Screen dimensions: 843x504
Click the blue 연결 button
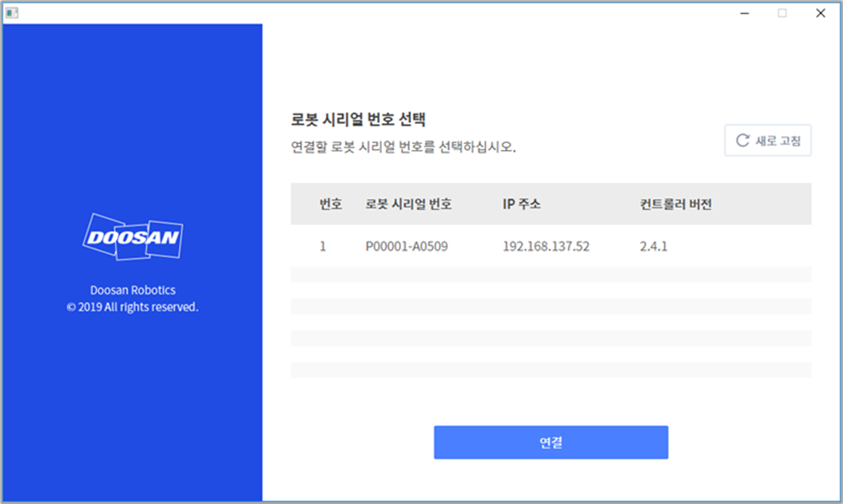(551, 442)
